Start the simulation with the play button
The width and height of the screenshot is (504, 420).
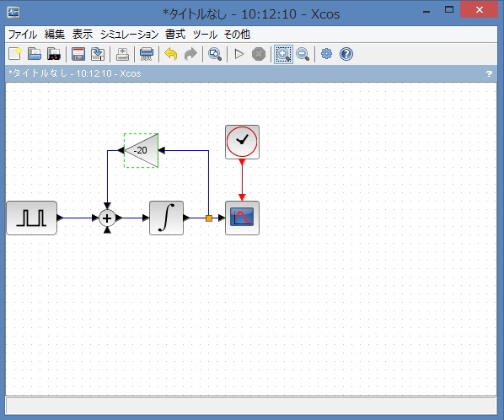(239, 54)
